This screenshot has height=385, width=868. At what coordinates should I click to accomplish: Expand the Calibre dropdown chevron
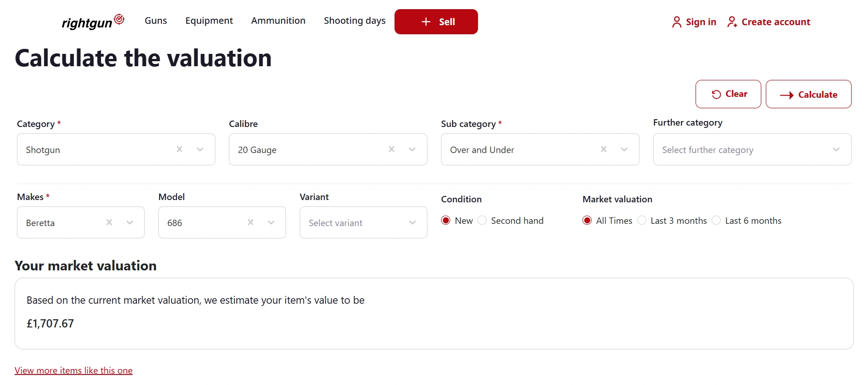click(412, 149)
